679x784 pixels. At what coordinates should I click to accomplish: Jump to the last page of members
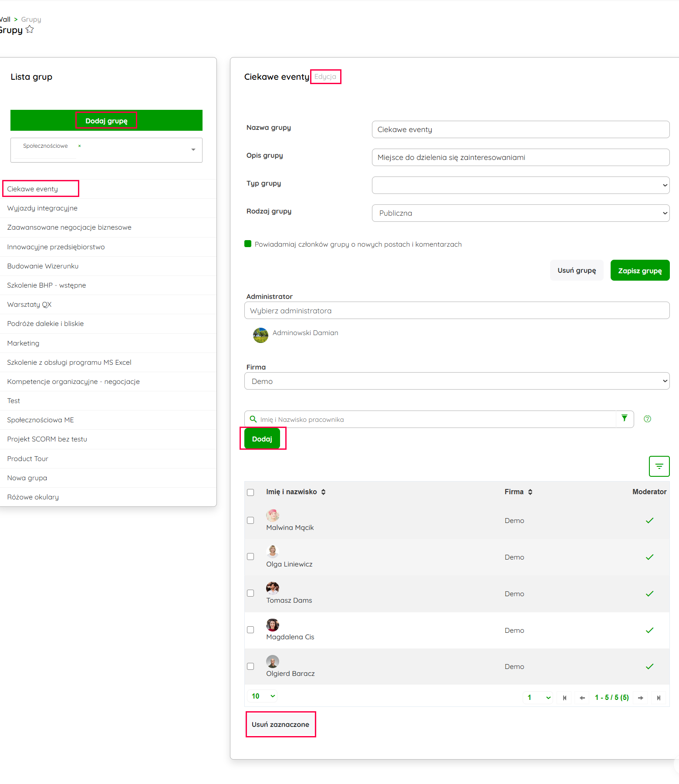pyautogui.click(x=659, y=698)
